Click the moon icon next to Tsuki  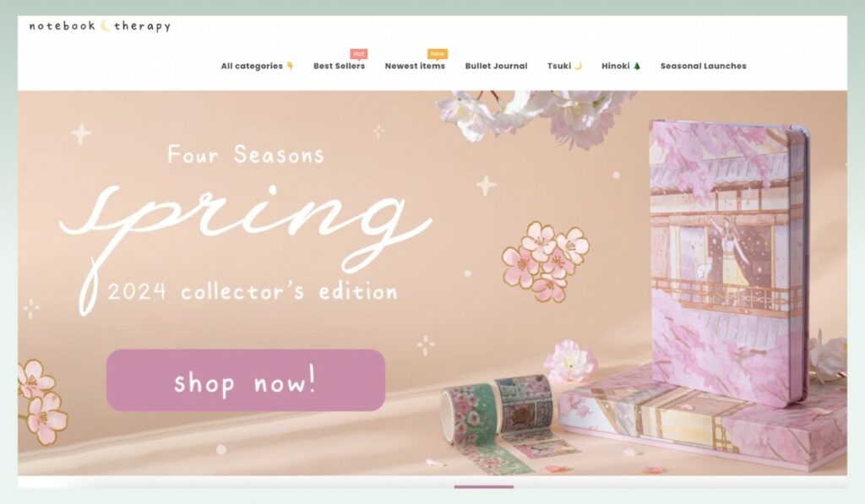pos(578,66)
